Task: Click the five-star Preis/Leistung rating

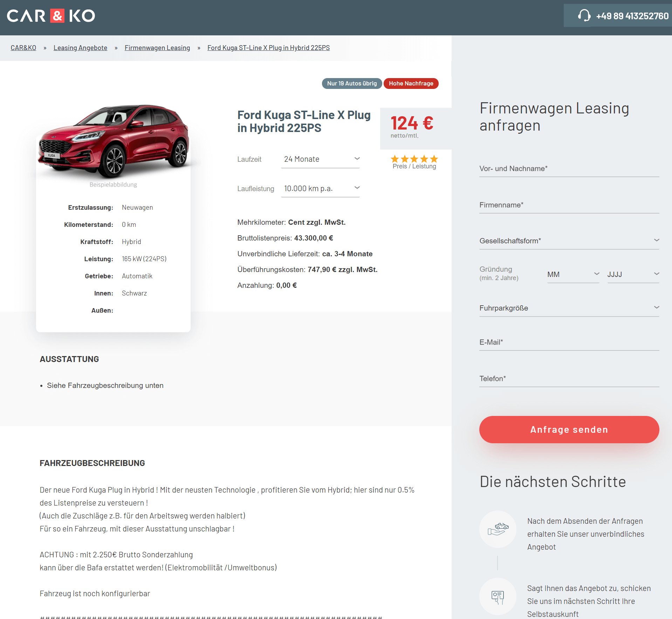Action: [414, 159]
